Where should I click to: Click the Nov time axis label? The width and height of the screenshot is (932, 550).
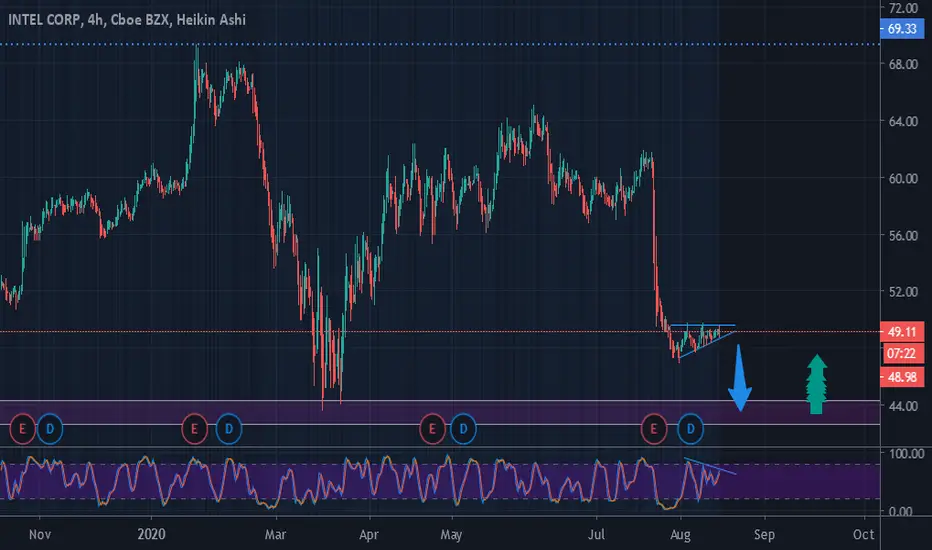(x=40, y=535)
